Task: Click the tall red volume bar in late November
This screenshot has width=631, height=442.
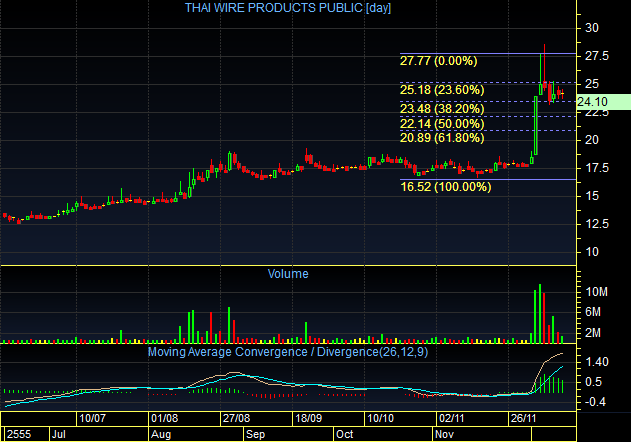Action: [544, 318]
